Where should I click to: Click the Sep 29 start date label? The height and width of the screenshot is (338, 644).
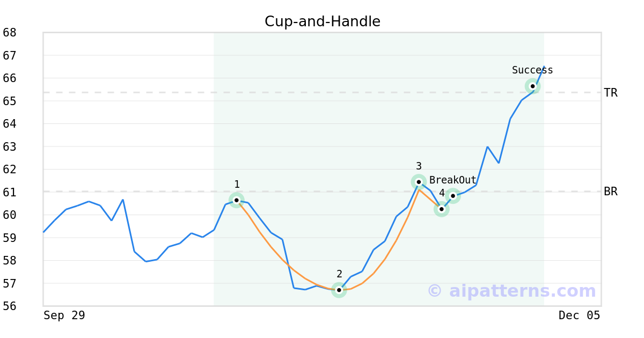coord(64,315)
